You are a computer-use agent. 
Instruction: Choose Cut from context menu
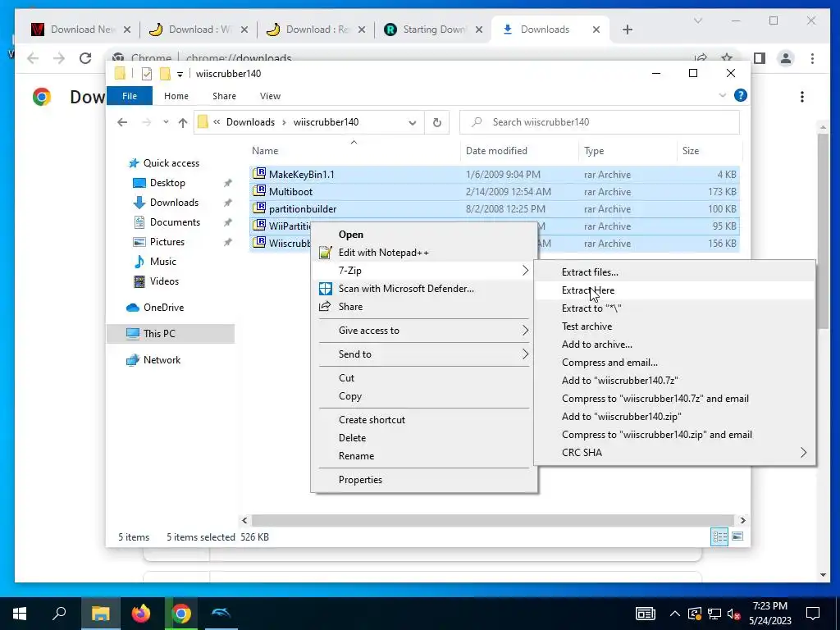click(424, 377)
